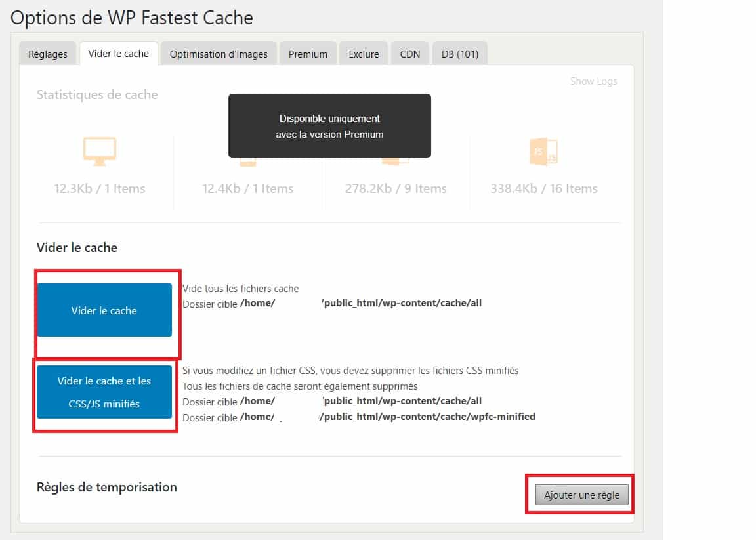The width and height of the screenshot is (756, 540).
Task: Click the Ajouter une règle button
Action: [582, 495]
